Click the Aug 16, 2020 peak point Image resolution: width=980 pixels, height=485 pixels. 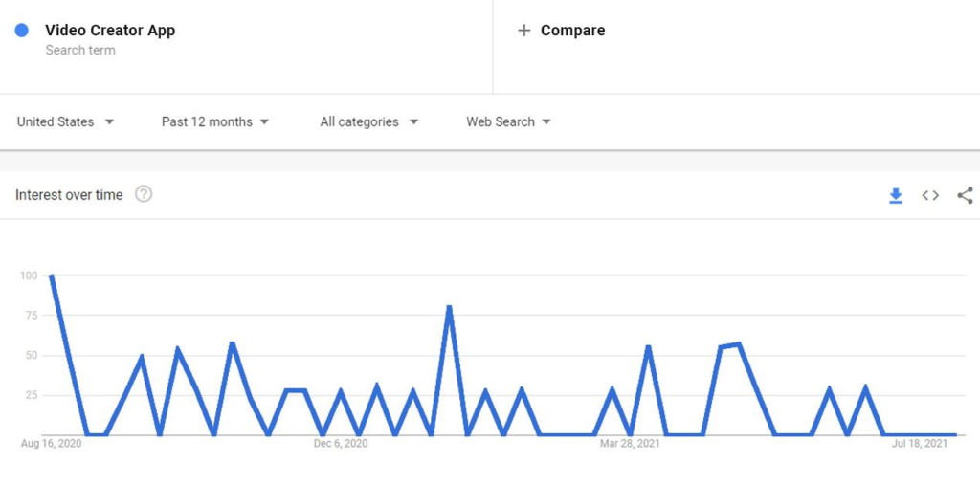coord(51,276)
